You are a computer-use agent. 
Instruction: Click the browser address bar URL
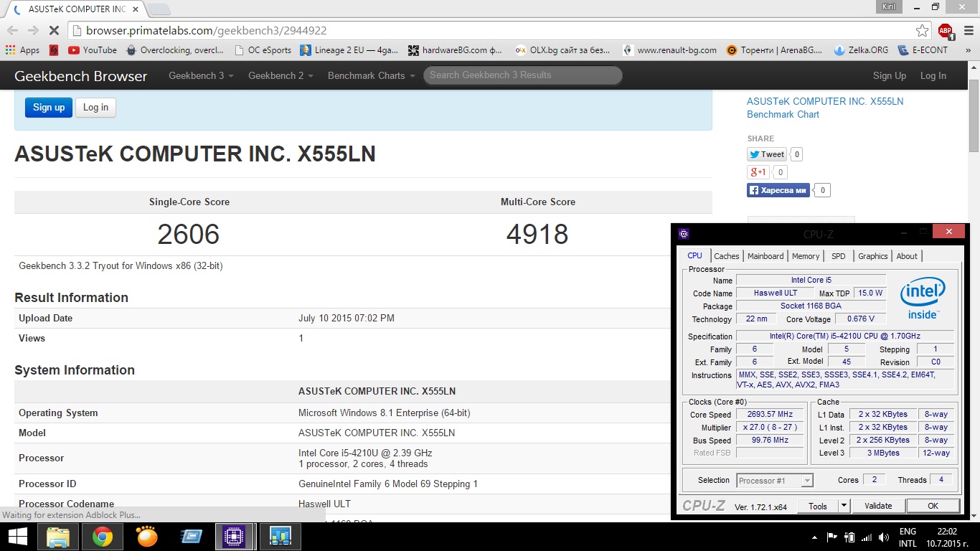[207, 31]
